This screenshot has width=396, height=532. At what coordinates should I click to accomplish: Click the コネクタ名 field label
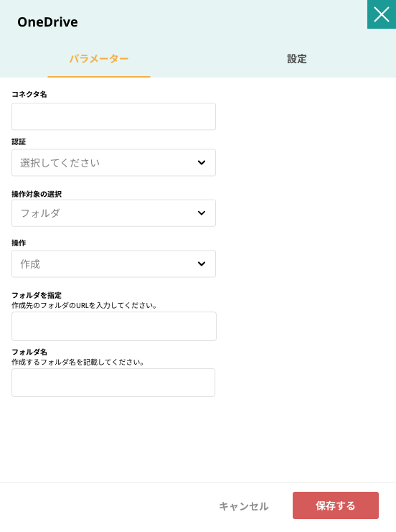click(29, 94)
